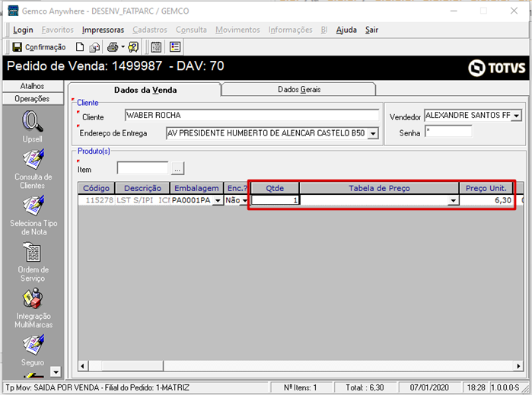Open Integração MultiMarcas shortcut
This screenshot has height=395, width=532.
click(x=33, y=298)
